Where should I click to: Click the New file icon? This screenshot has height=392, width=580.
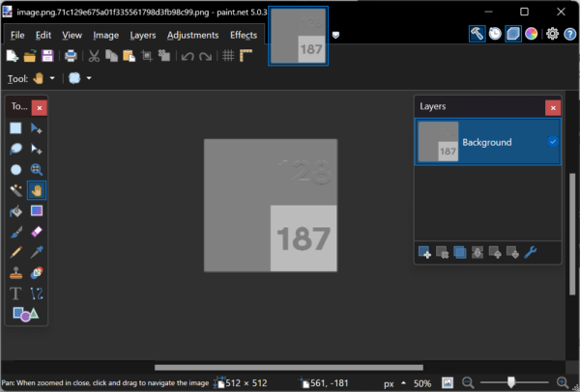coord(13,56)
